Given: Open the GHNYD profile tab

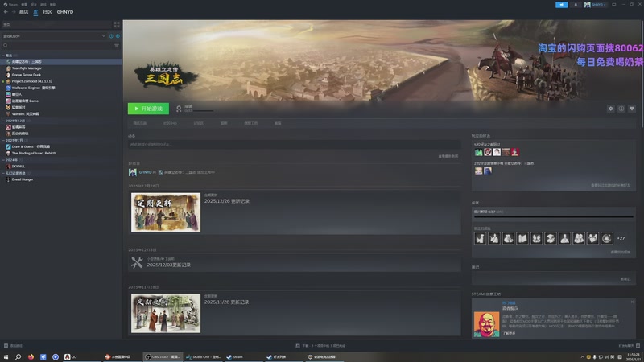Looking at the screenshot, I should pos(65,12).
